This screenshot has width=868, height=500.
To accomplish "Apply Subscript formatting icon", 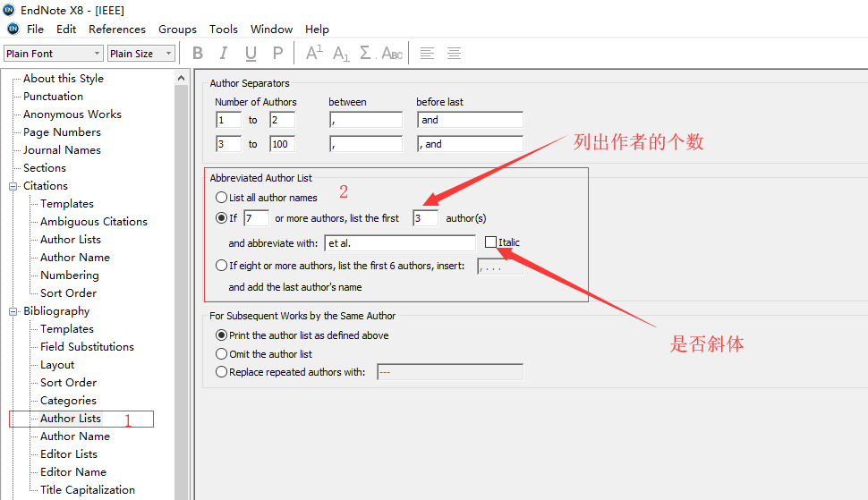I will (x=341, y=54).
